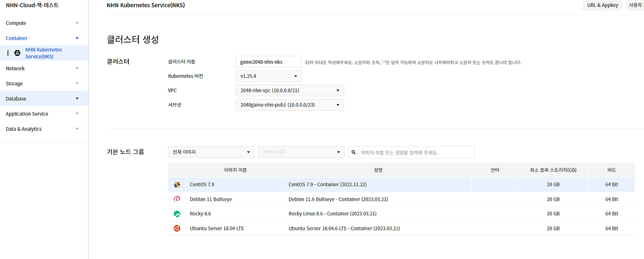Click the 20 GB cell in CentOS row
Image resolution: width=644 pixels, height=259 pixels.
[x=553, y=185]
